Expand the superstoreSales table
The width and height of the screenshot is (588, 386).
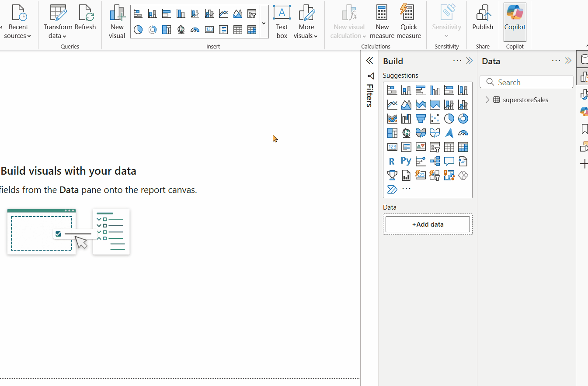coord(487,100)
